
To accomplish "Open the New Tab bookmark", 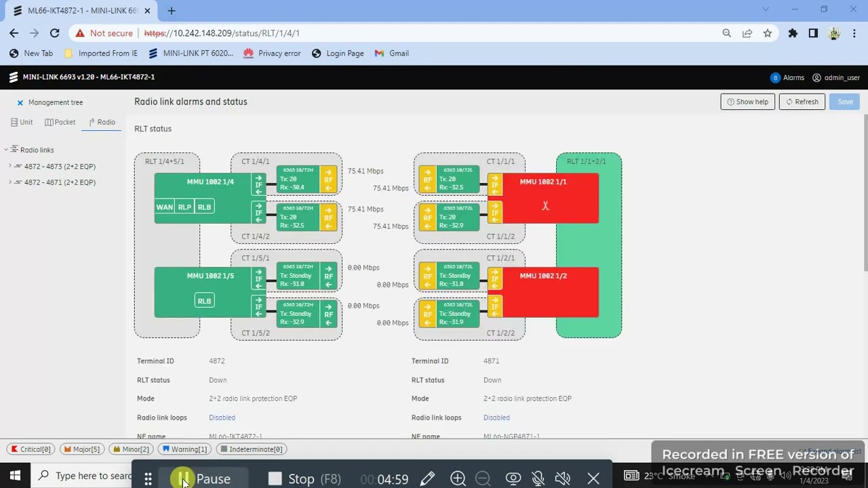I will click(x=31, y=53).
